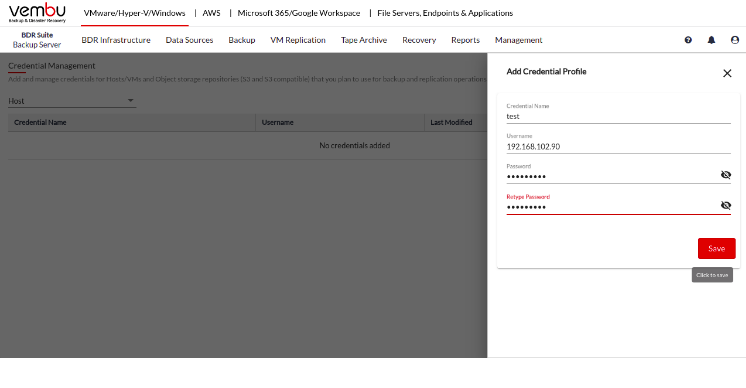Open the VM Replication menu

click(x=298, y=40)
